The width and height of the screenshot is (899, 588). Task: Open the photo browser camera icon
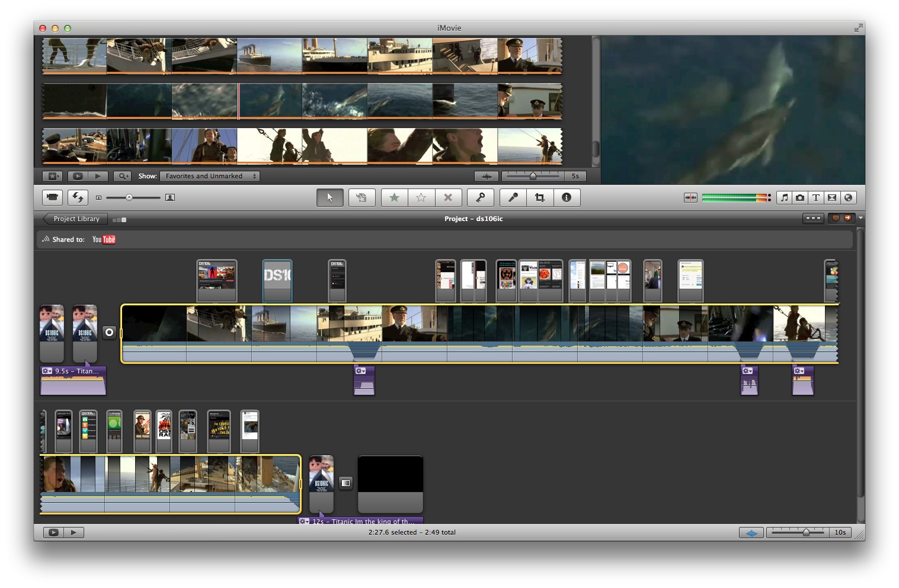tap(800, 197)
